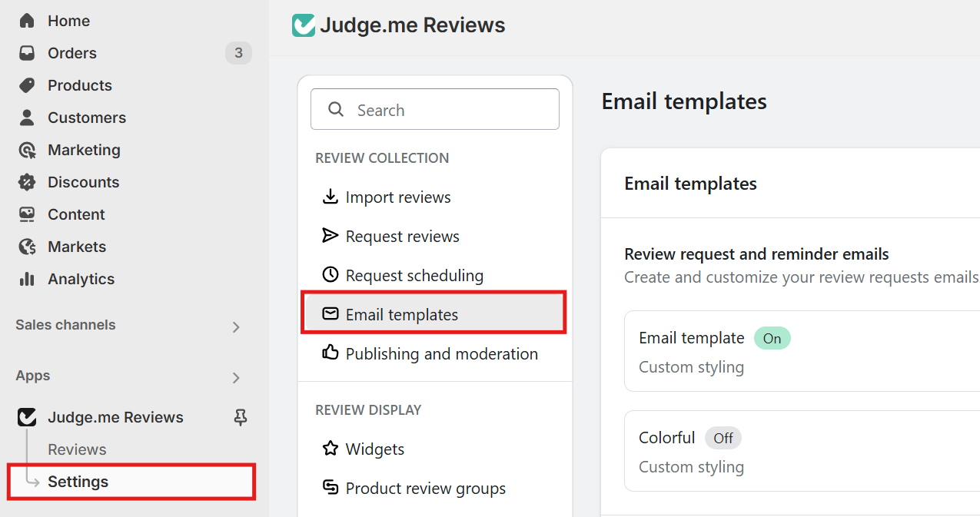Image resolution: width=980 pixels, height=517 pixels.
Task: Click the Analytics bar chart icon
Action: tap(27, 279)
